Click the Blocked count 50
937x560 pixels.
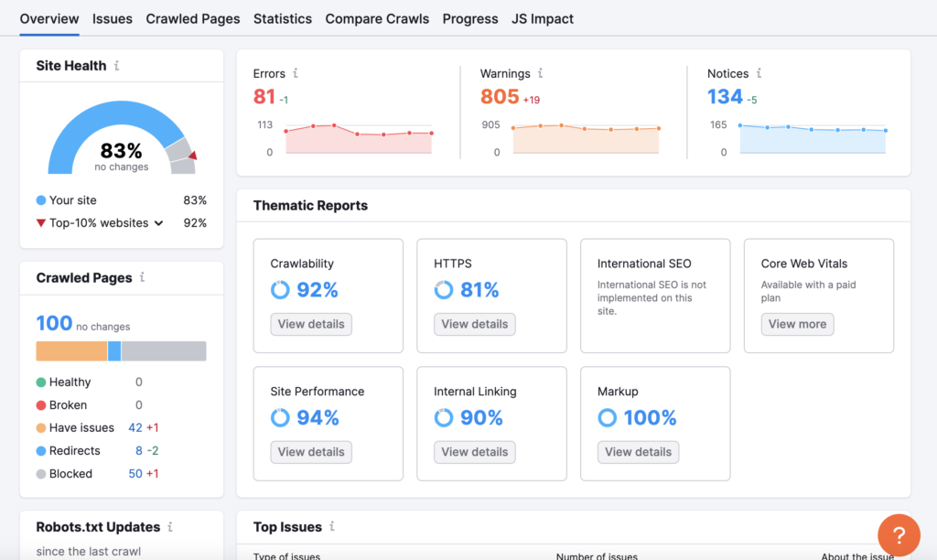(x=135, y=474)
